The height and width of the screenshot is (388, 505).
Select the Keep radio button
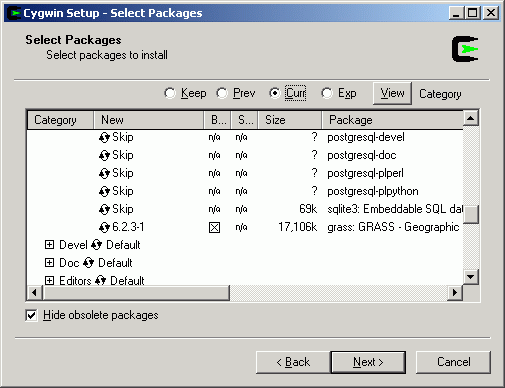coord(170,93)
